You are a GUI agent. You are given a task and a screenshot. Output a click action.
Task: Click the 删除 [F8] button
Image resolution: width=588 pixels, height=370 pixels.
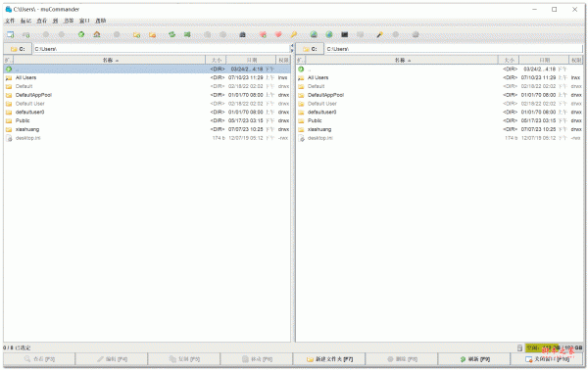coord(402,359)
